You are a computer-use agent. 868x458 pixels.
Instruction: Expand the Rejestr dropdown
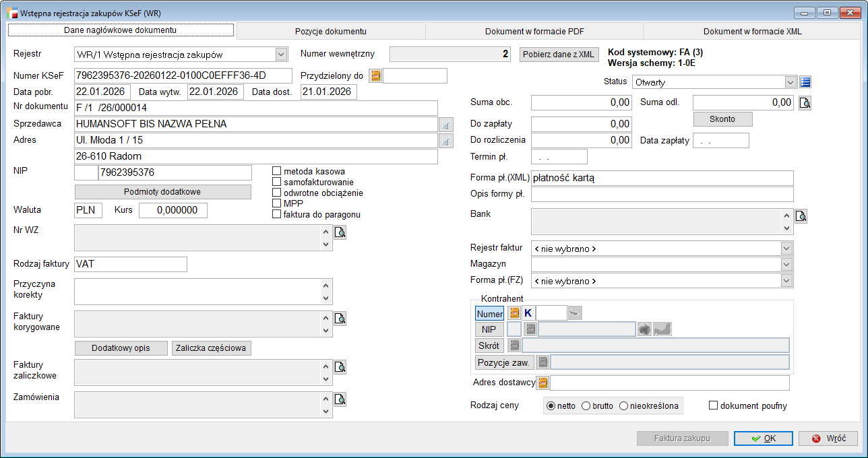[x=281, y=55]
